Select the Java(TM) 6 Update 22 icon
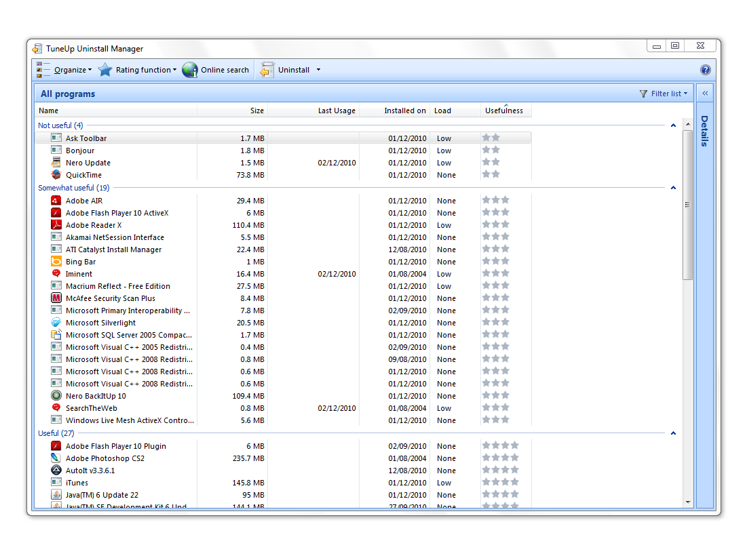The width and height of the screenshot is (747, 560). pyautogui.click(x=56, y=495)
